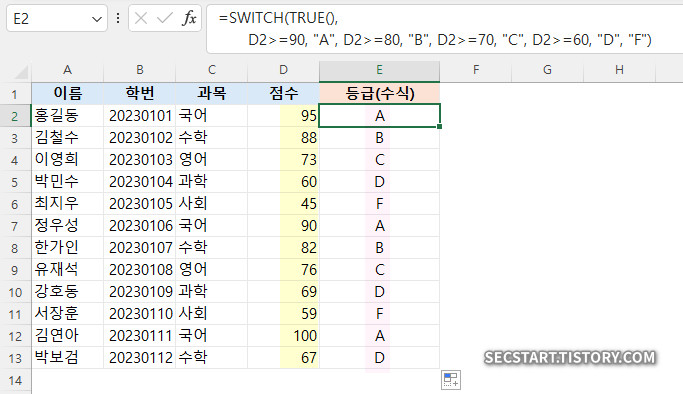Open the Auto Fill Options icon
Viewport: 683px width, 394px height.
coord(451,380)
